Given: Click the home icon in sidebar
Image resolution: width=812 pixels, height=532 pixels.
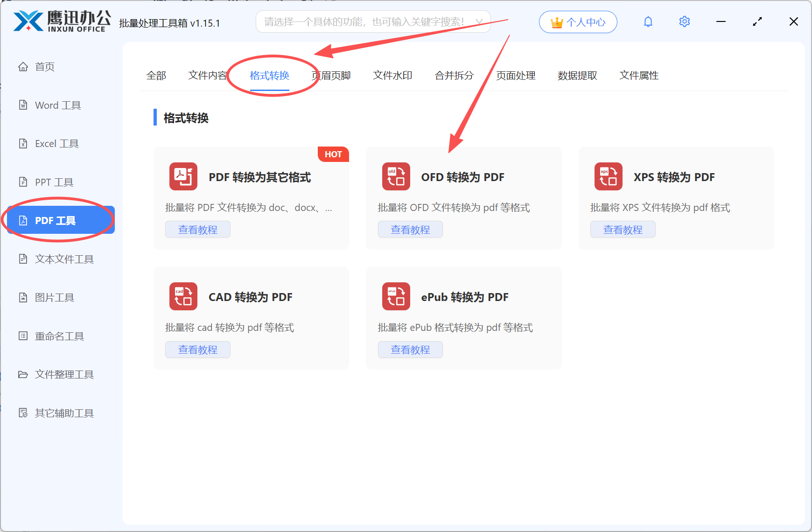Looking at the screenshot, I should coord(23,67).
